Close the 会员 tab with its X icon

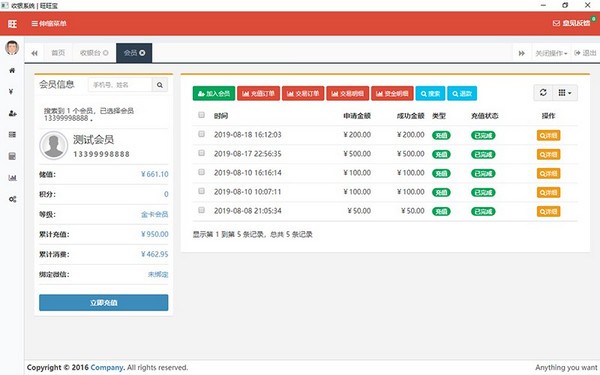[142, 53]
